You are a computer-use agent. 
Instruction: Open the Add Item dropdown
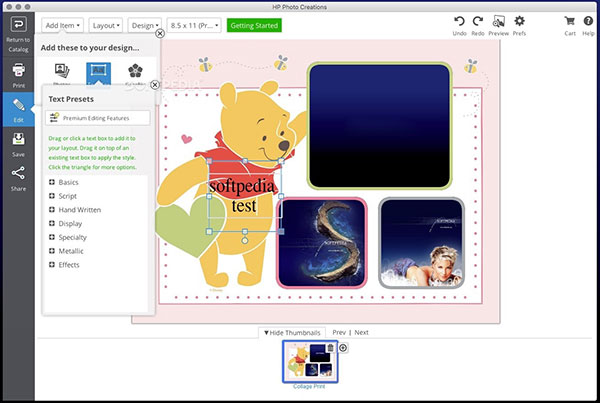coord(62,26)
